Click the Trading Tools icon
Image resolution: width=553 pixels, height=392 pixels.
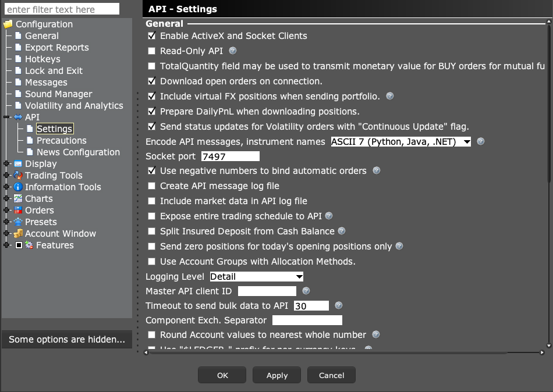point(18,175)
